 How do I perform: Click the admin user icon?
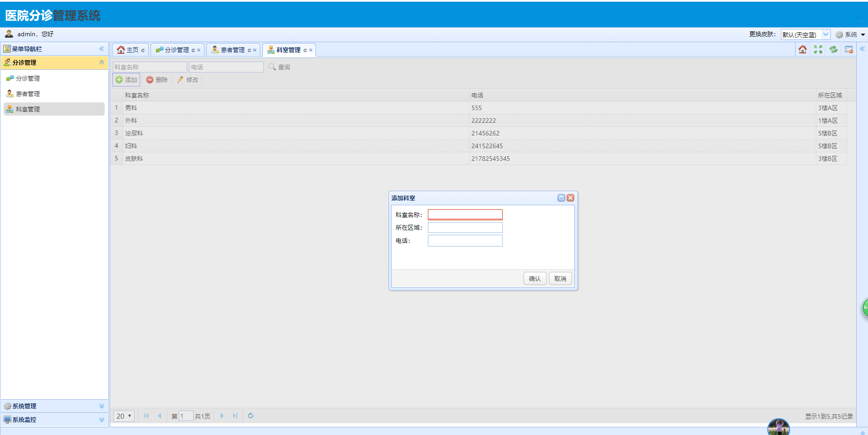9,34
